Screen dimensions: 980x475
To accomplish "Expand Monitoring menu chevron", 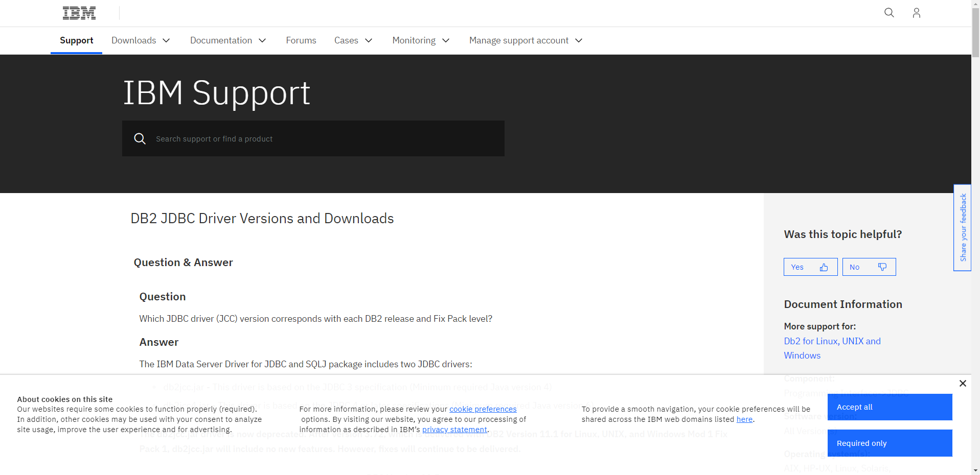I will click(x=446, y=40).
